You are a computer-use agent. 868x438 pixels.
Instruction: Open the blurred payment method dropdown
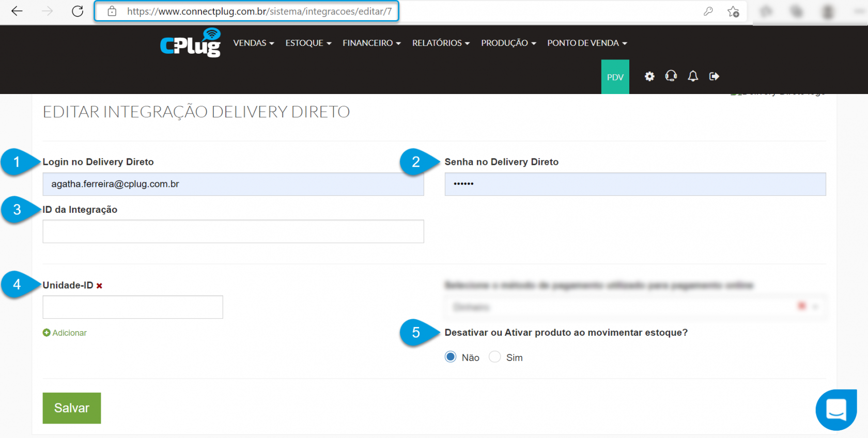[635, 307]
